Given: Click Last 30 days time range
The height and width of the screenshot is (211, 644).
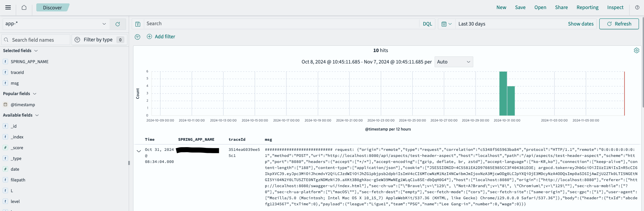Looking at the screenshot, I should pyautogui.click(x=472, y=24).
